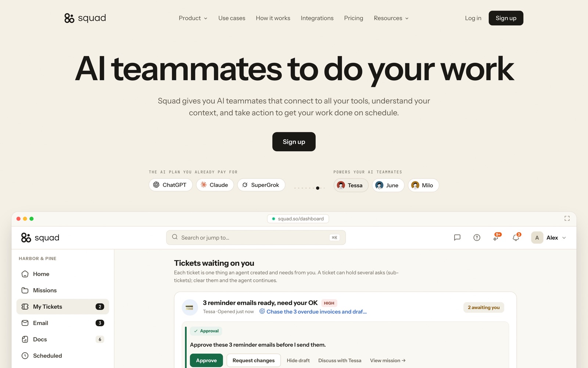Click the Scheduled clock icon in sidebar
The image size is (588, 368).
click(25, 356)
